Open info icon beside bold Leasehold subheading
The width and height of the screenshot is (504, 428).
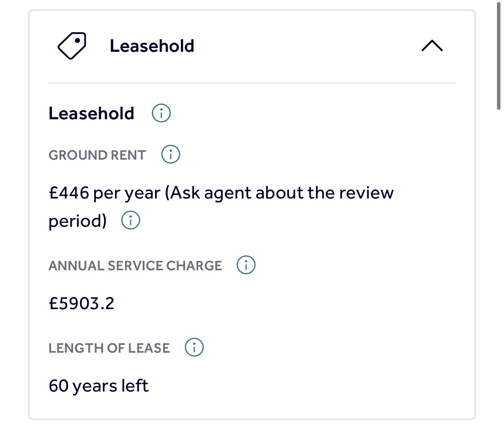click(161, 113)
